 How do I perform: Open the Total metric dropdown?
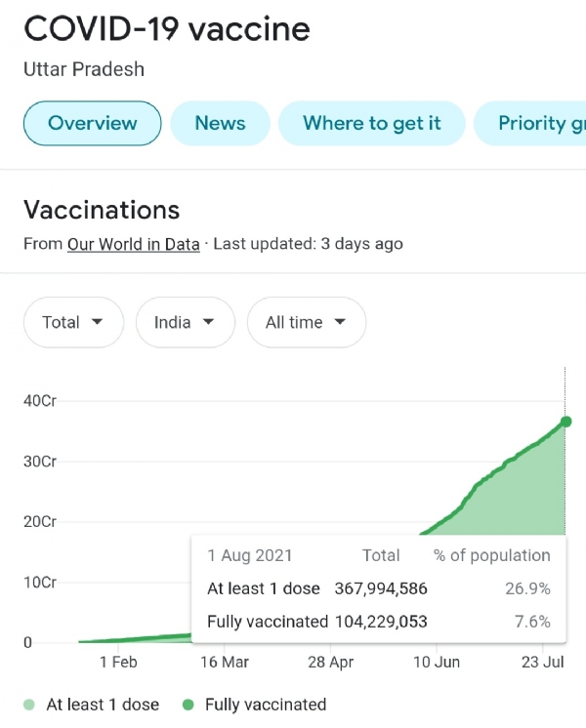click(x=73, y=322)
